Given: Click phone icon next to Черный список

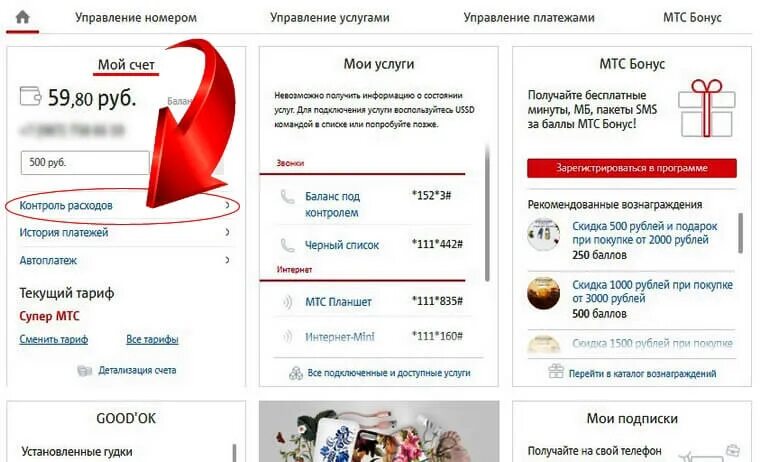Looking at the screenshot, I should coord(287,245).
